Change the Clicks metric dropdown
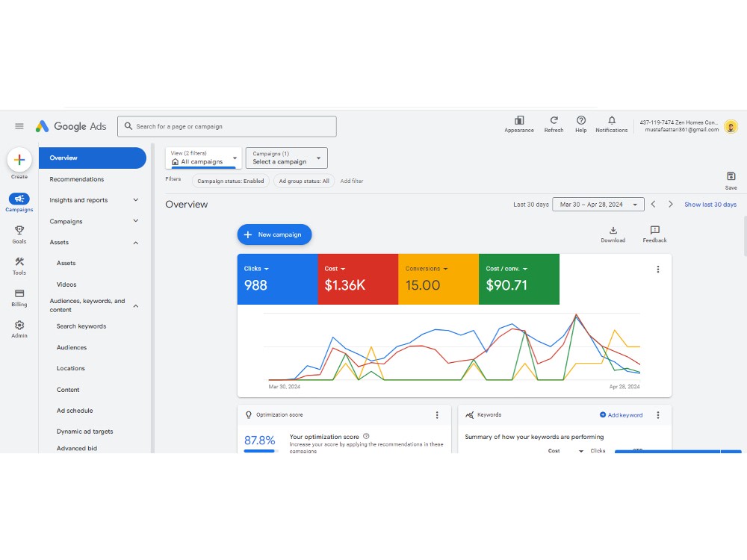Viewport: 747px width, 560px height. click(256, 269)
